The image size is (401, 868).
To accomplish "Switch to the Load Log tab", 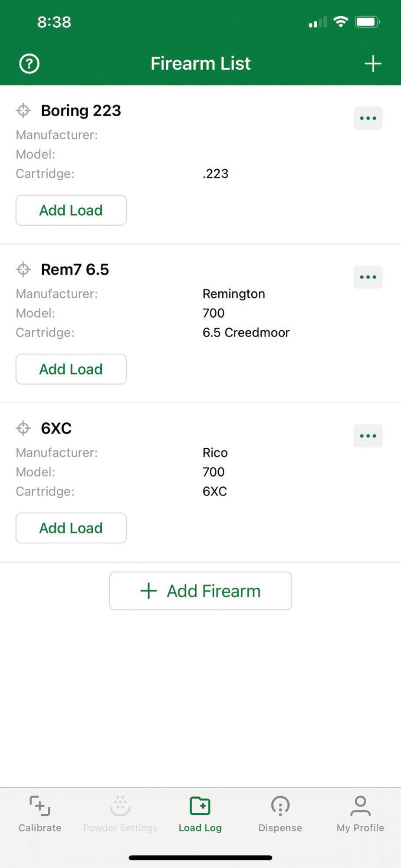I will [x=200, y=814].
